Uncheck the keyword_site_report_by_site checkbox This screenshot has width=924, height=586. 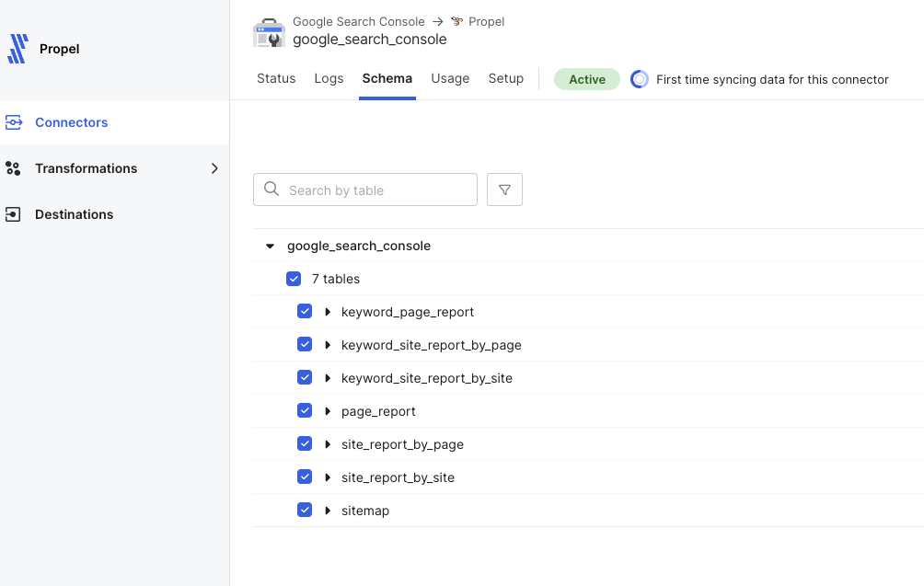tap(305, 377)
